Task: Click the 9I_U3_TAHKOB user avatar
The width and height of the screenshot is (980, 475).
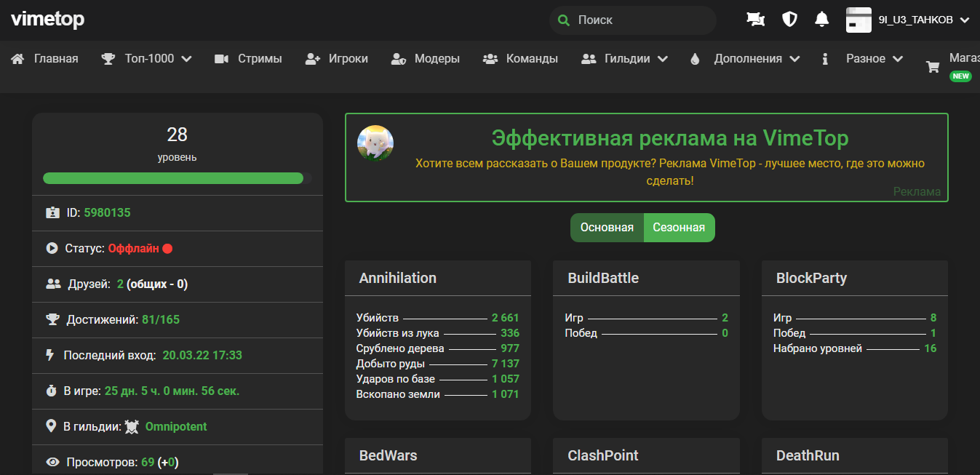Action: point(859,20)
